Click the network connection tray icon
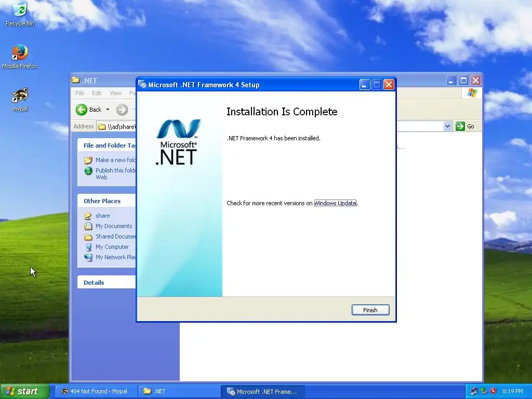This screenshot has width=532, height=399. [x=474, y=391]
